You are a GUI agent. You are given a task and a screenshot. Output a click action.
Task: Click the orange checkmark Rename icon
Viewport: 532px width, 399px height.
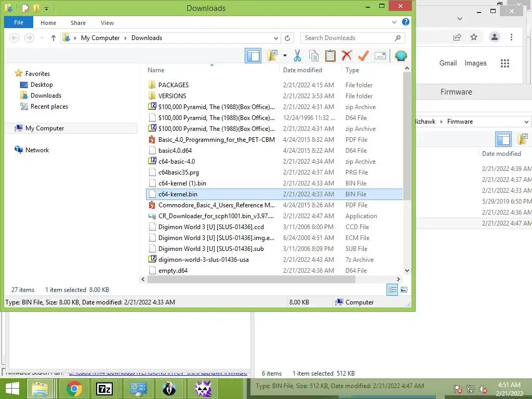[x=363, y=56]
